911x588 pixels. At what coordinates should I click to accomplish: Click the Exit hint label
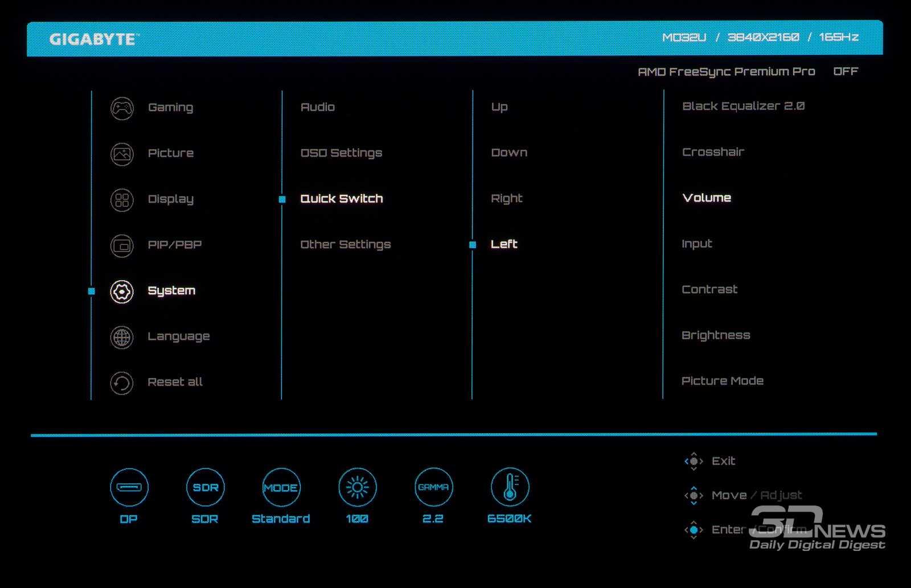point(723,461)
